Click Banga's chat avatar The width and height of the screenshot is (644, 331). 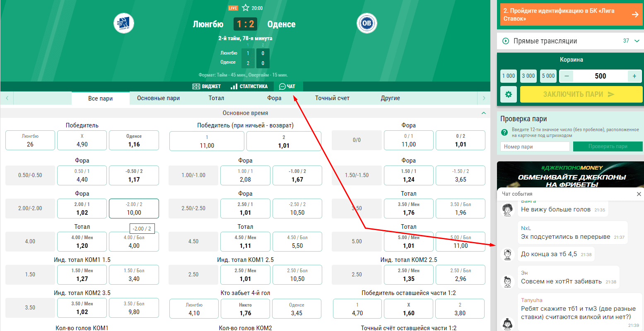click(x=508, y=210)
